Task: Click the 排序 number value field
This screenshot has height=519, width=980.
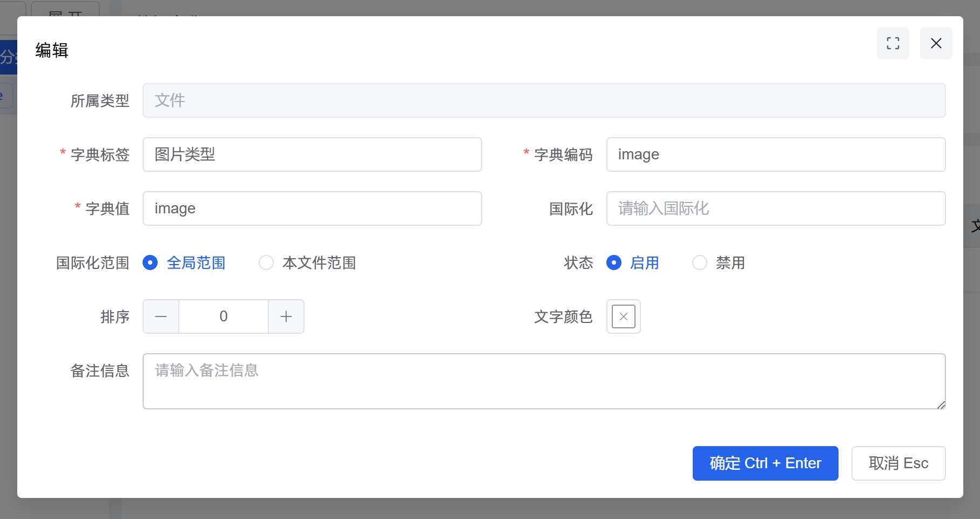Action: point(223,316)
